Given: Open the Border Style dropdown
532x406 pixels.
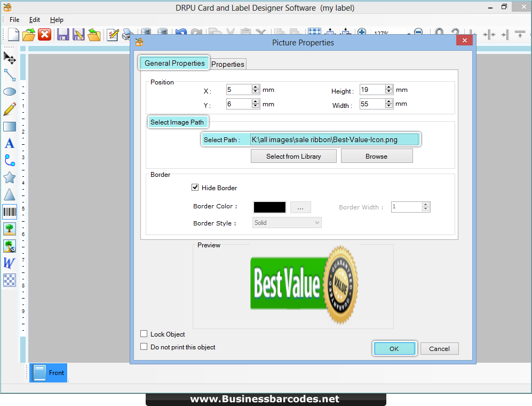Looking at the screenshot, I should 287,223.
